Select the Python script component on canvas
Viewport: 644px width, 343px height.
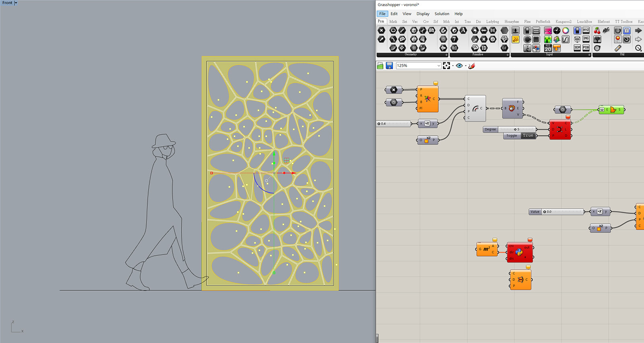(520, 253)
